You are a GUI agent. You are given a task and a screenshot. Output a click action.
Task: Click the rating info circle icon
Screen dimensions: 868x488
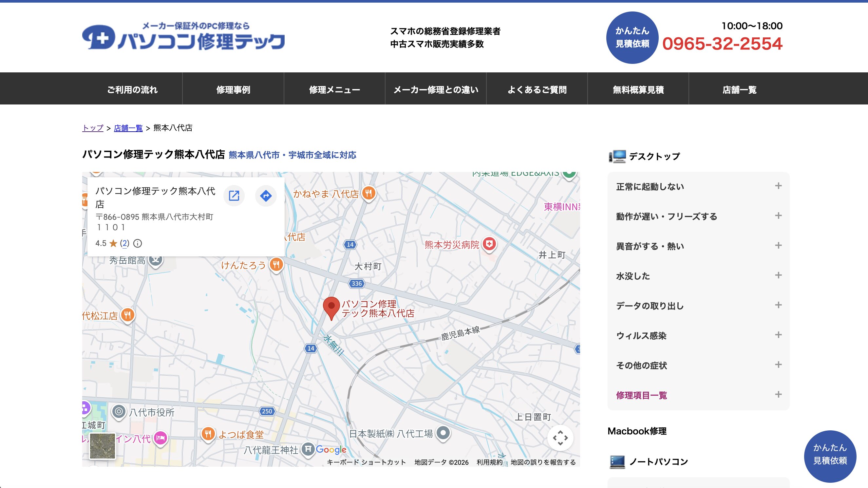(x=138, y=243)
